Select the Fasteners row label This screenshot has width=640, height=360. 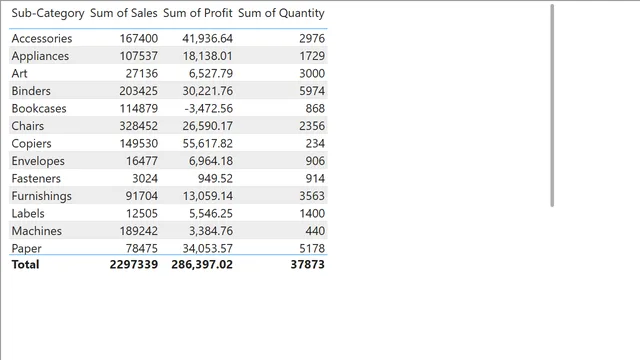36,179
